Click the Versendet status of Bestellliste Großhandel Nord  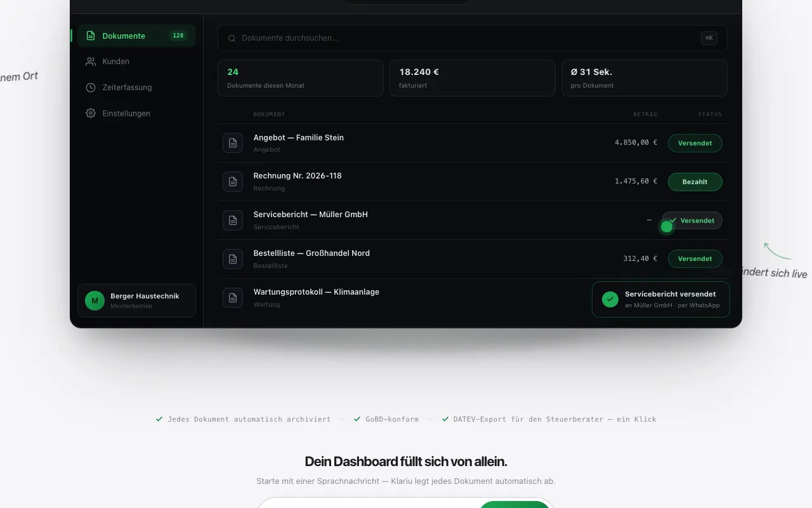coord(695,259)
